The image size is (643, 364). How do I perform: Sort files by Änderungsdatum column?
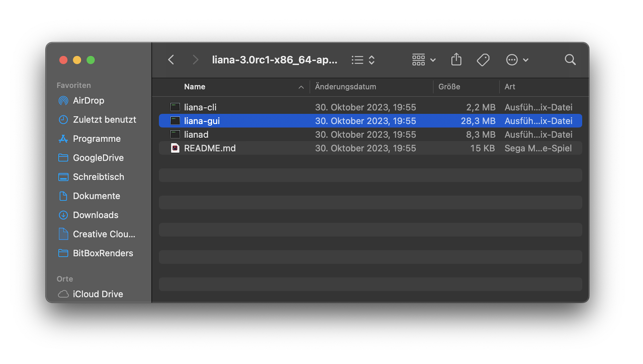[x=346, y=87]
